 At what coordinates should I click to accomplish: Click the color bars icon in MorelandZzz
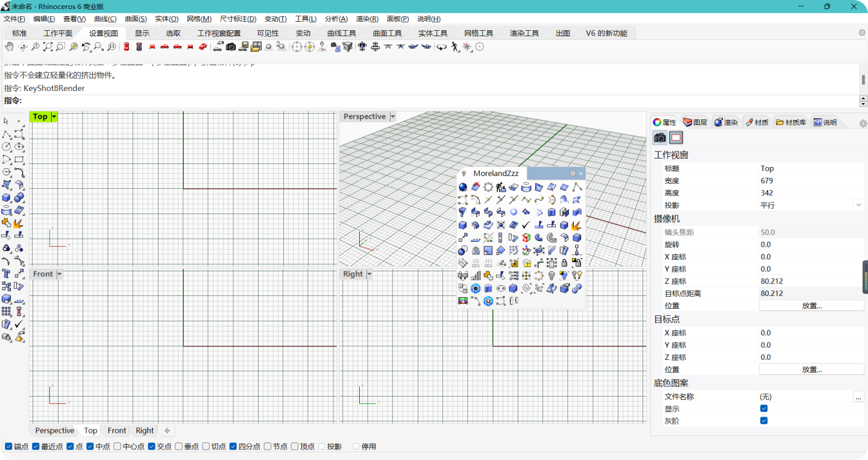click(463, 300)
